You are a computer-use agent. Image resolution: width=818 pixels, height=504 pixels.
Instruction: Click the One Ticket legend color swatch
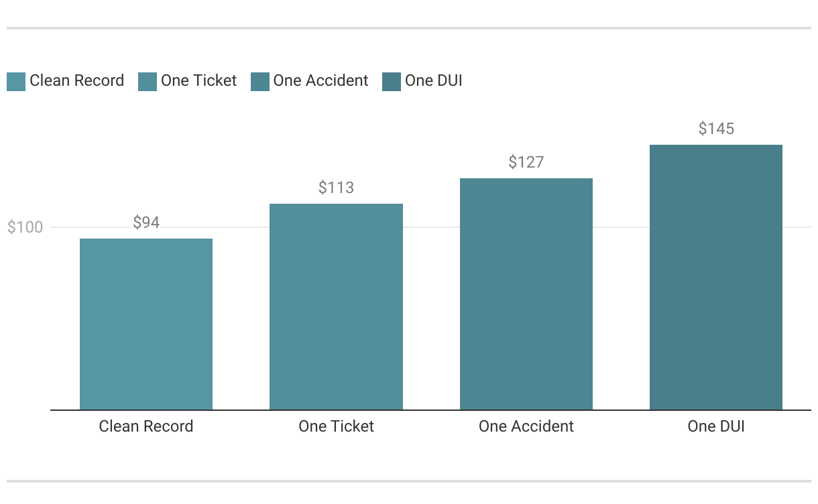coord(148,82)
